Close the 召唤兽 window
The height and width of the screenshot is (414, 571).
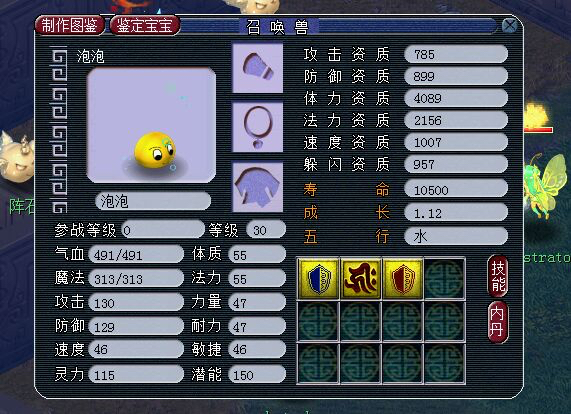coord(509,26)
